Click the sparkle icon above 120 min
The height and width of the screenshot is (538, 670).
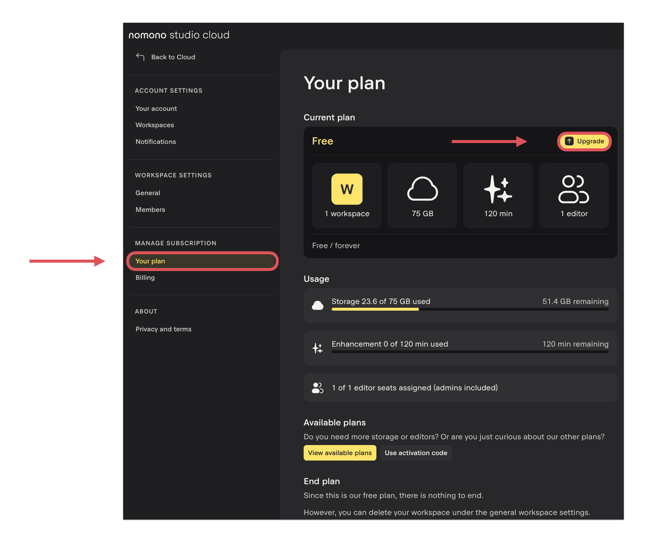pos(498,188)
